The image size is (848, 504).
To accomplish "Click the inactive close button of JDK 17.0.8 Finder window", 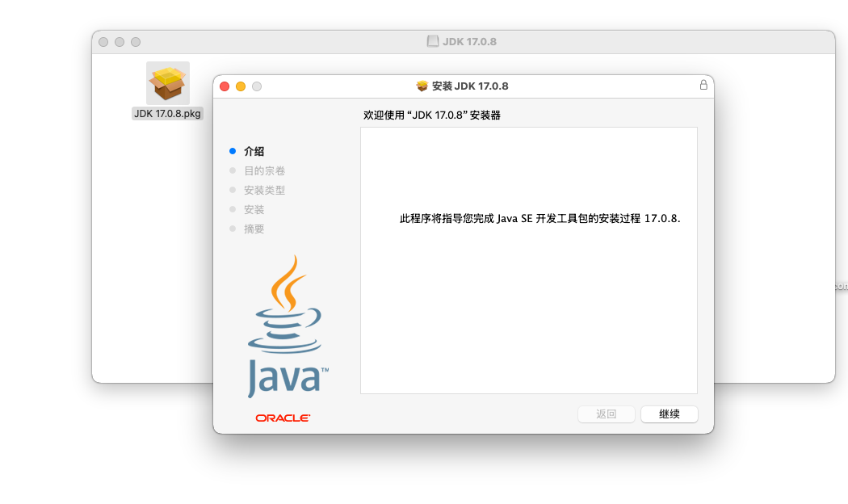I will pyautogui.click(x=103, y=42).
